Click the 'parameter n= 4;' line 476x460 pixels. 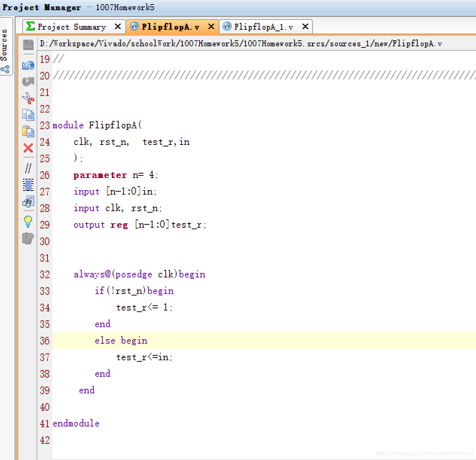click(116, 175)
